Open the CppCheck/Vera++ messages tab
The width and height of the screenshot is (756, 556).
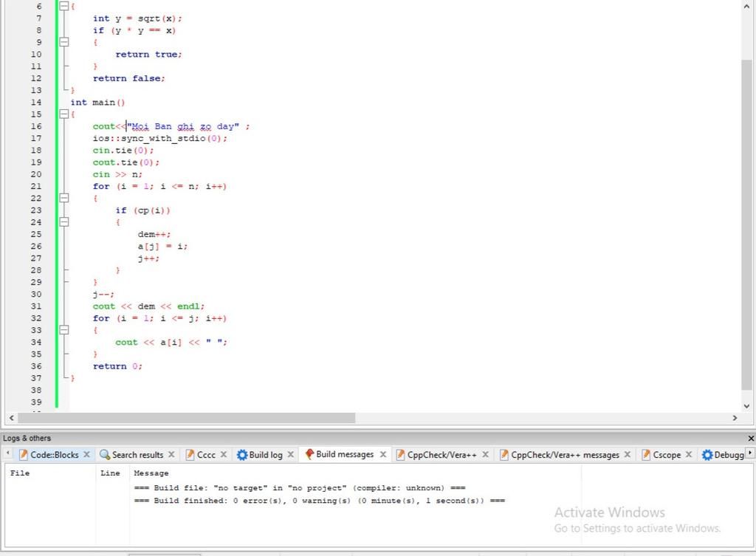click(564, 455)
